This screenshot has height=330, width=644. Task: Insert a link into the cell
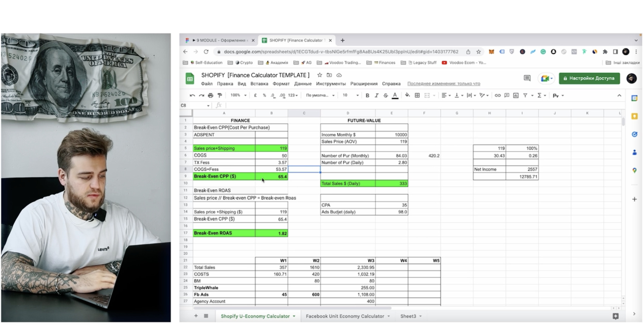tap(498, 95)
